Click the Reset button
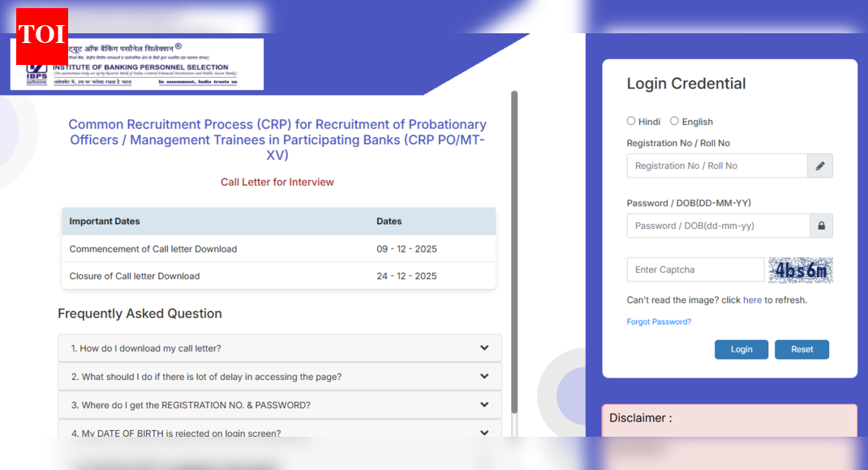868x470 pixels. 801,349
